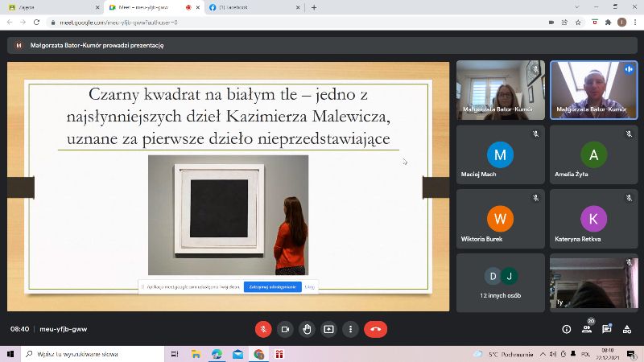This screenshot has width=644, height=362.
Task: Close the Zajęcia tab
Action: (x=97, y=7)
